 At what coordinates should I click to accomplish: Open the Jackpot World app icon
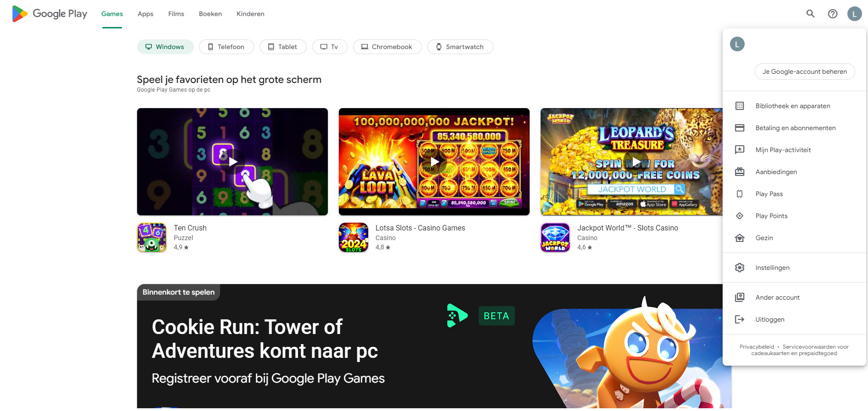click(x=555, y=237)
